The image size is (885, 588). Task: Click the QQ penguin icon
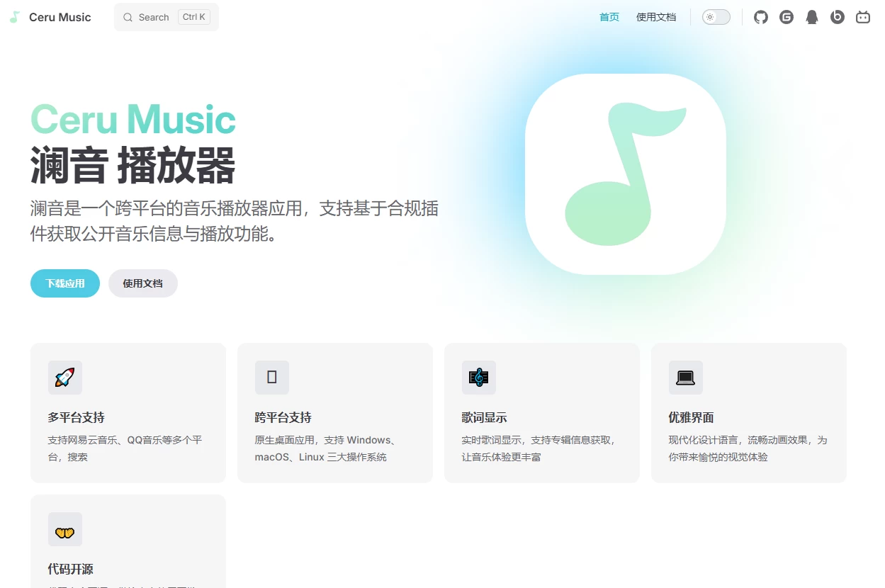click(x=811, y=17)
